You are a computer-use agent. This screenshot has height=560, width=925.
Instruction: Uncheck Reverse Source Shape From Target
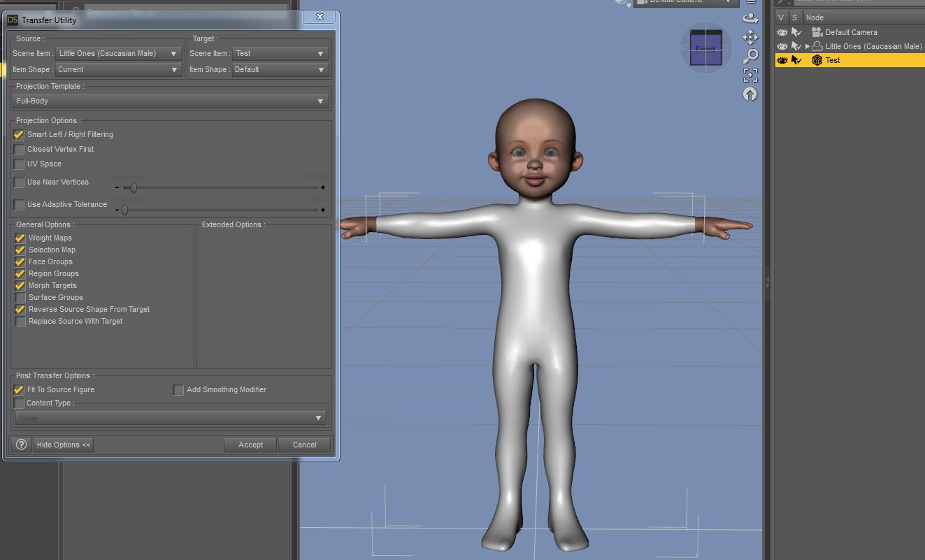20,309
